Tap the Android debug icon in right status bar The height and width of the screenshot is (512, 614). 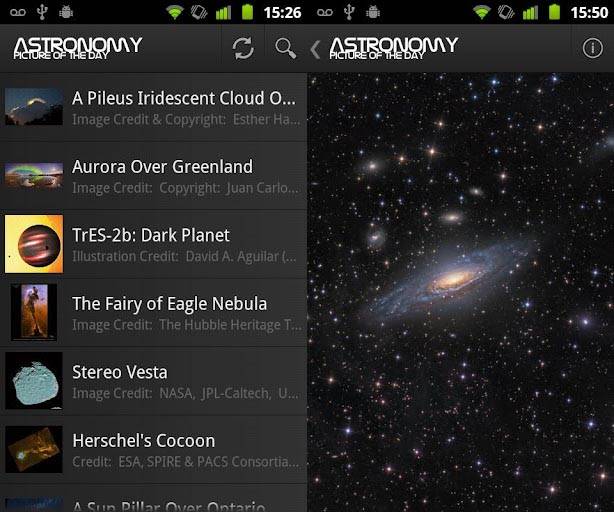[373, 12]
